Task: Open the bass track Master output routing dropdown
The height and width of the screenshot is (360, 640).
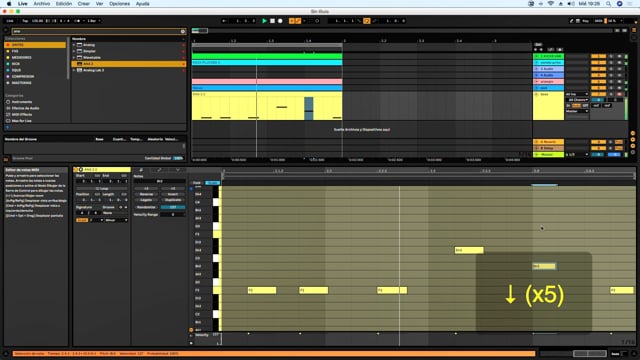Action: click(577, 111)
